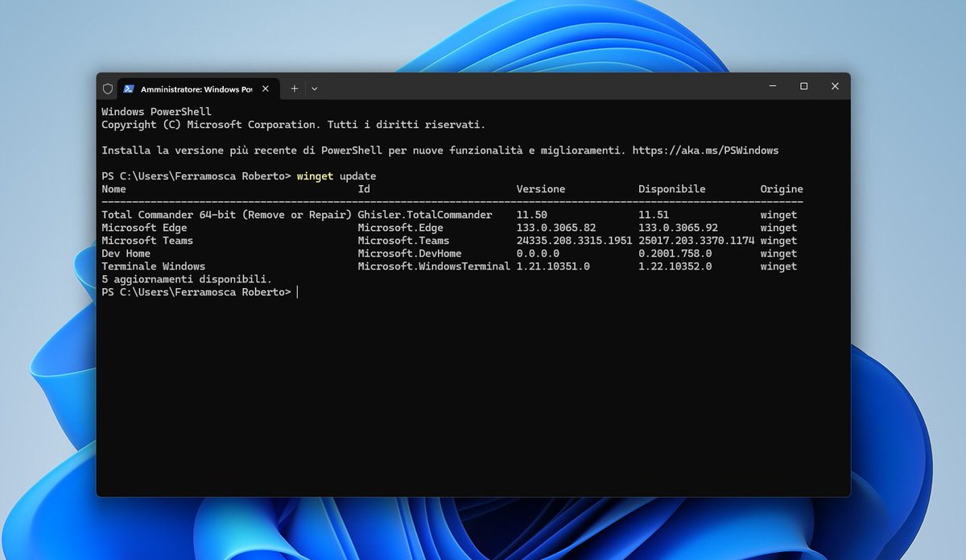Open a new tab with plus button
The height and width of the screenshot is (560, 966).
295,89
